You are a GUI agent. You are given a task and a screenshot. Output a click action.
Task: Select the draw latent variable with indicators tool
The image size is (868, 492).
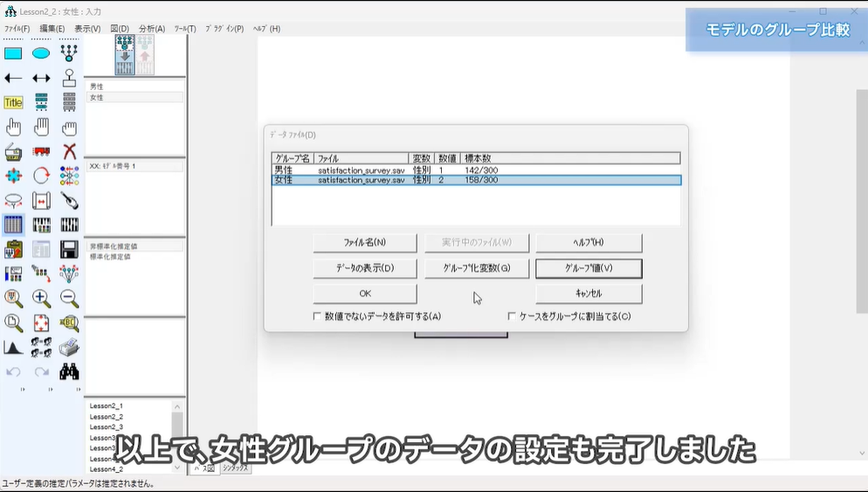click(x=69, y=53)
